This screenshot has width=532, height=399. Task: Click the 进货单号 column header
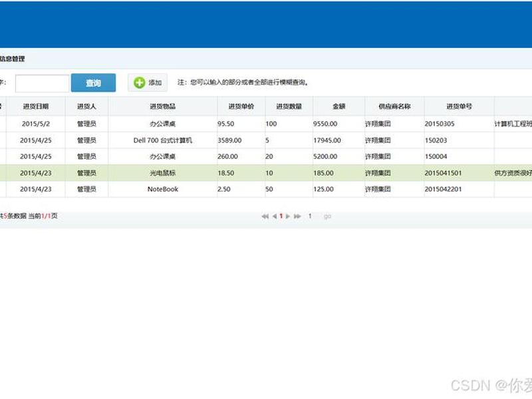459,106
